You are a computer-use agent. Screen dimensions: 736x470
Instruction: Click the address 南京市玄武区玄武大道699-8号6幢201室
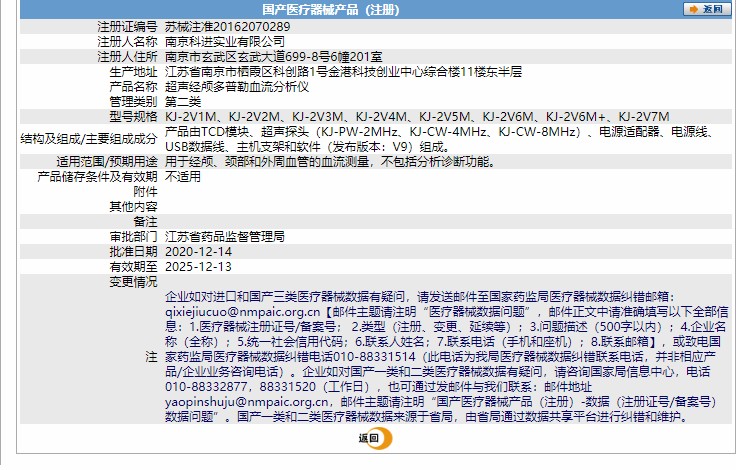(x=274, y=57)
